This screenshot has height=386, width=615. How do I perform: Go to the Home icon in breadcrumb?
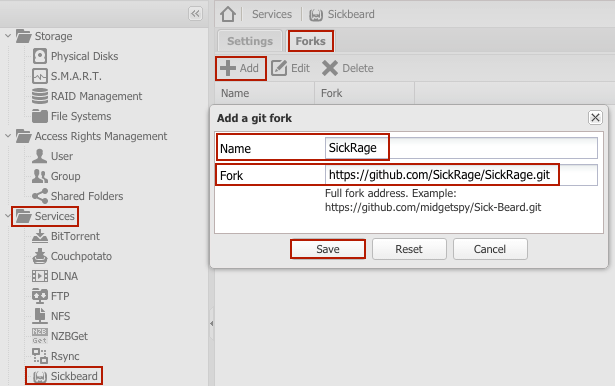click(x=228, y=14)
